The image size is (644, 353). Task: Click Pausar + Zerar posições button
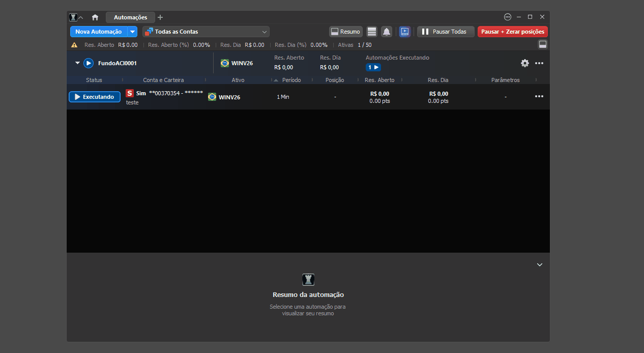point(513,32)
